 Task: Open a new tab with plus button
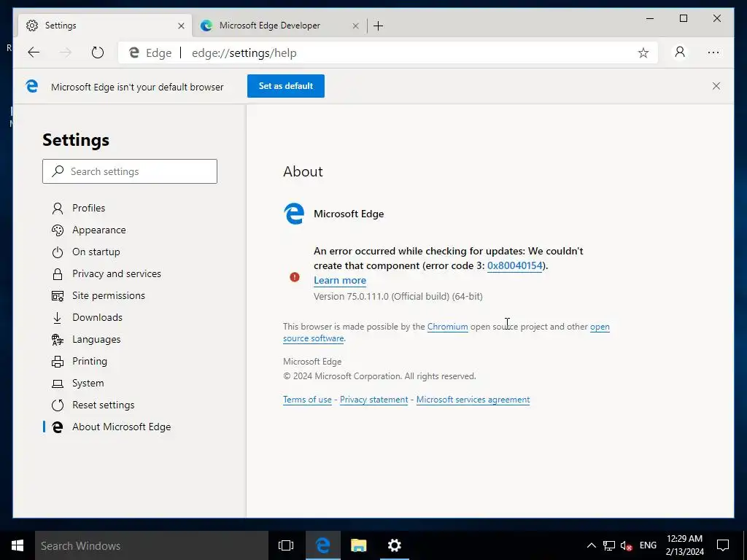(379, 26)
